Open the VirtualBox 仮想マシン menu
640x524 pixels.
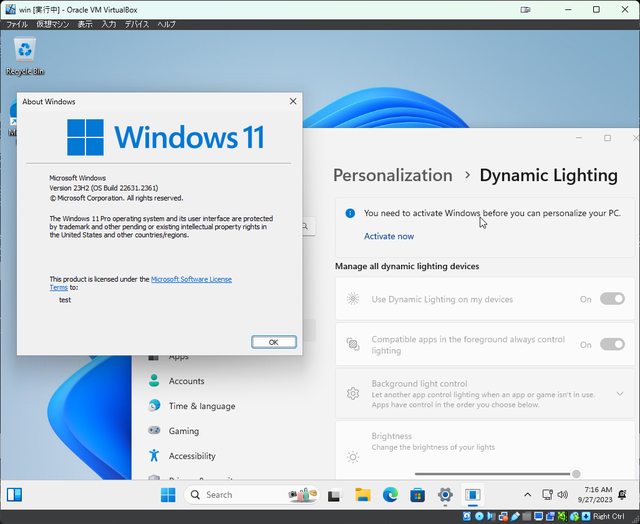click(x=53, y=23)
